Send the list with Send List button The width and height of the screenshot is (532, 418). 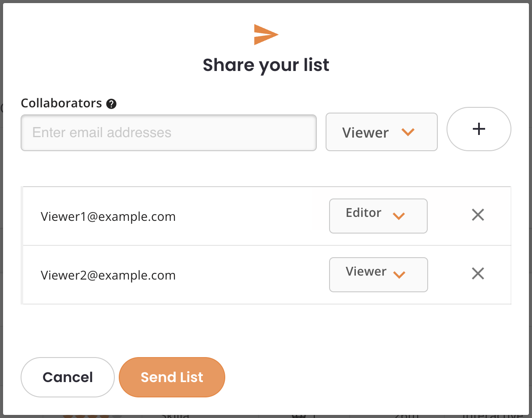(x=172, y=377)
